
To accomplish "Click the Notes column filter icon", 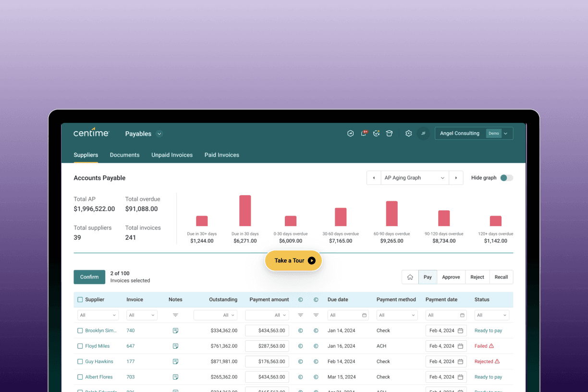I will point(175,315).
